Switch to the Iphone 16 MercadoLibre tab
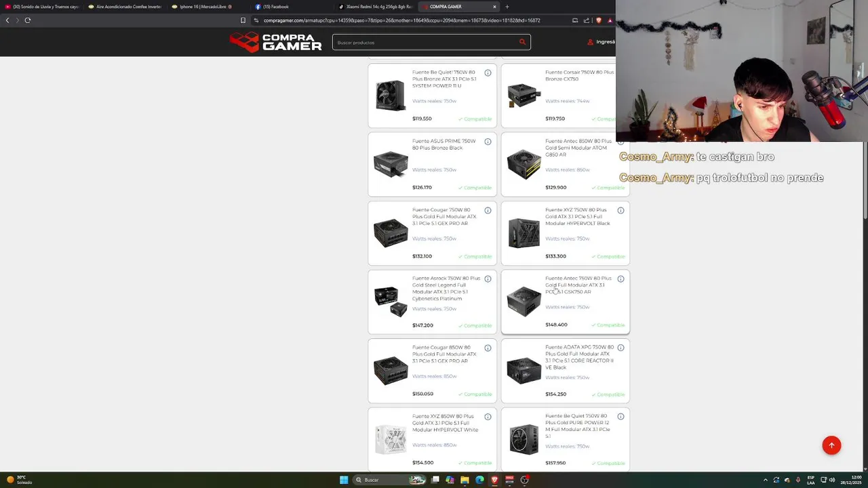The image size is (868, 488). click(x=209, y=7)
